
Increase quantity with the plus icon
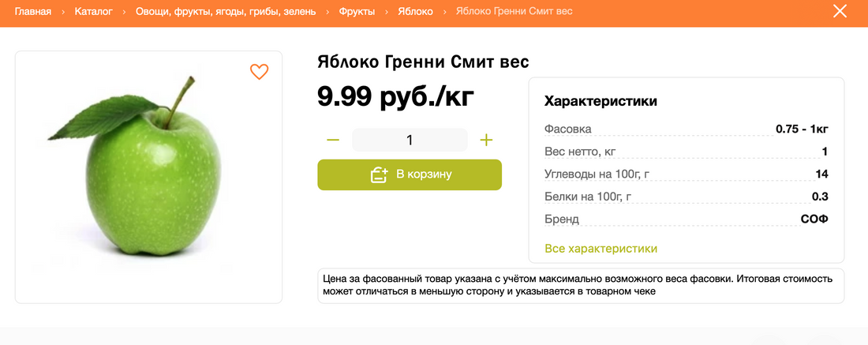(x=486, y=141)
